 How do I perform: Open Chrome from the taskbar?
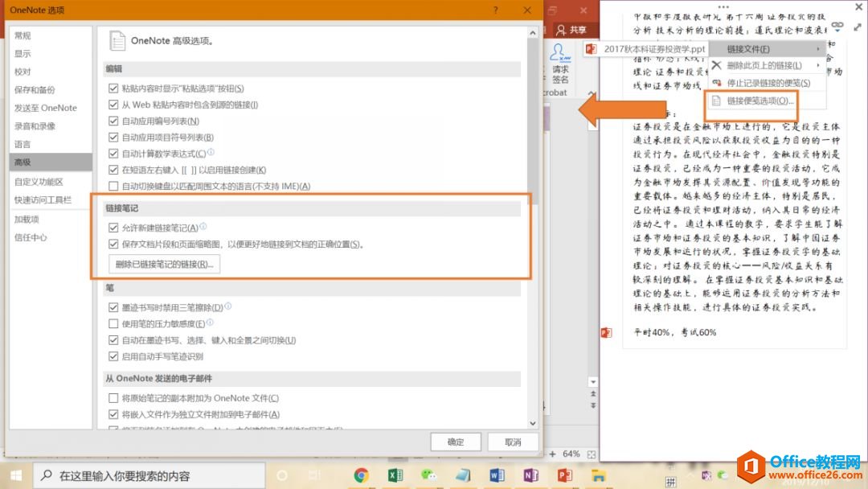coord(361,475)
